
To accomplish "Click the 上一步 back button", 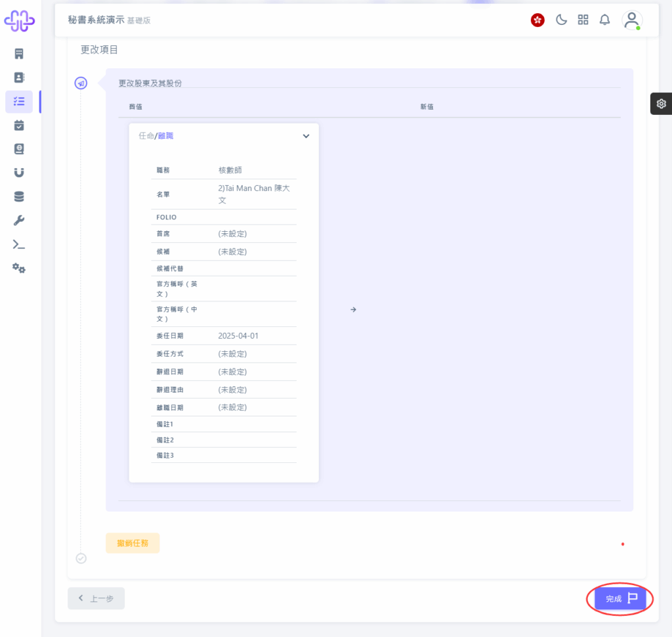I will (96, 598).
